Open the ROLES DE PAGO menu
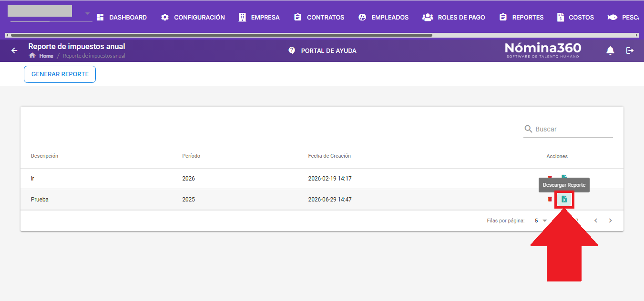 (x=454, y=17)
